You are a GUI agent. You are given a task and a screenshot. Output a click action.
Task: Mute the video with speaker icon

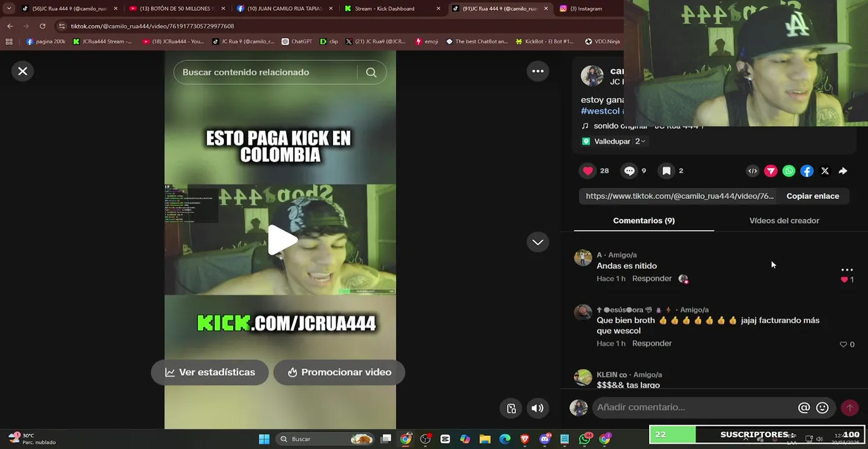click(x=538, y=408)
